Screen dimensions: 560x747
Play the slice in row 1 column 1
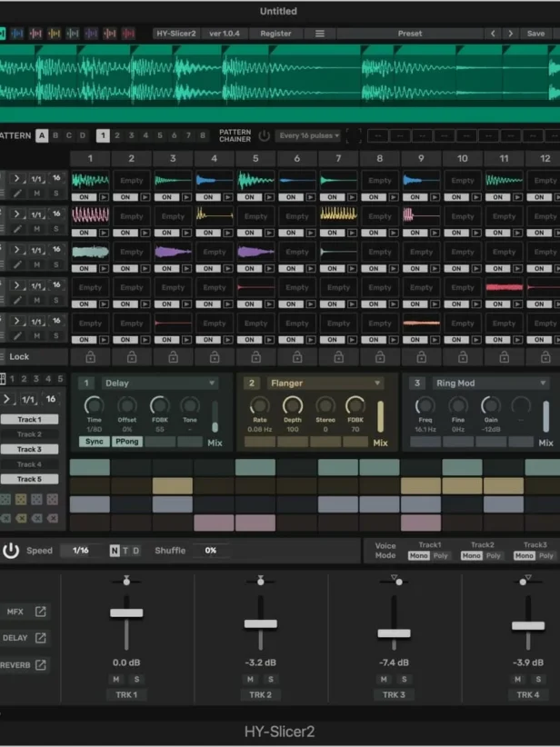(x=104, y=197)
